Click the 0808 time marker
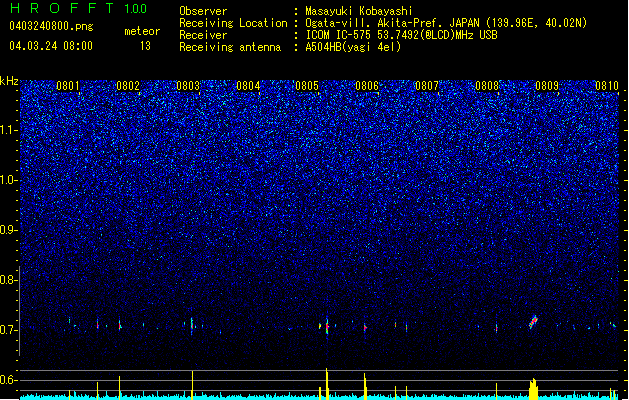Viewport: 629px width, 400px height. [487, 86]
